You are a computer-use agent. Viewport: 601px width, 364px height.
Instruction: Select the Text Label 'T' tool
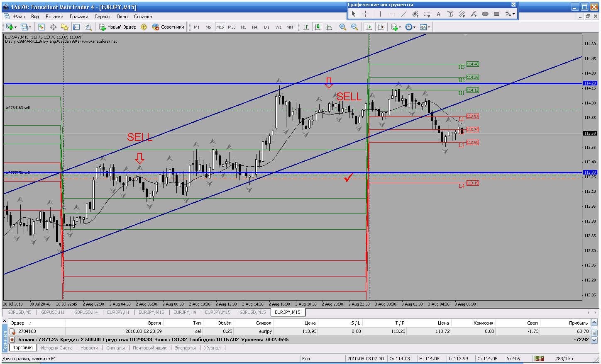pos(450,14)
